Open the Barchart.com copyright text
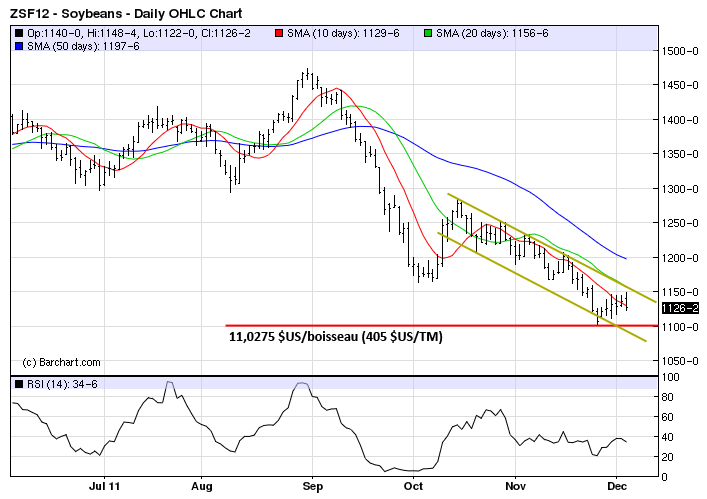This screenshot has width=707, height=499. [62, 362]
